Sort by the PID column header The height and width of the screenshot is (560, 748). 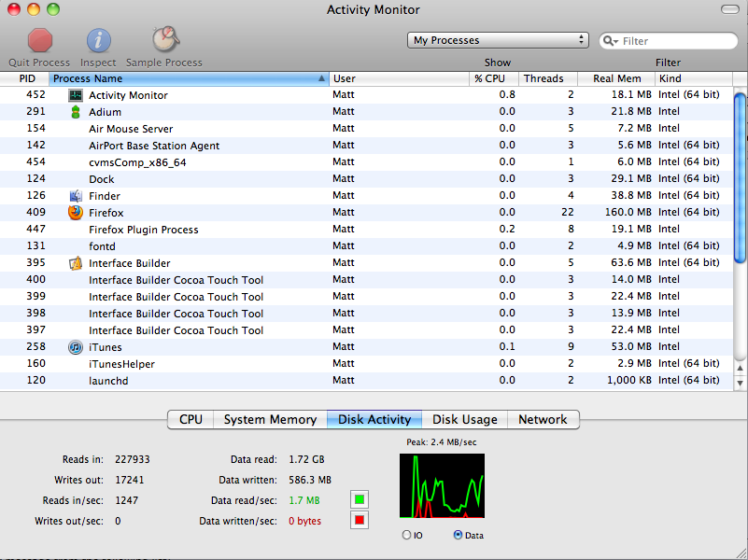(24, 78)
